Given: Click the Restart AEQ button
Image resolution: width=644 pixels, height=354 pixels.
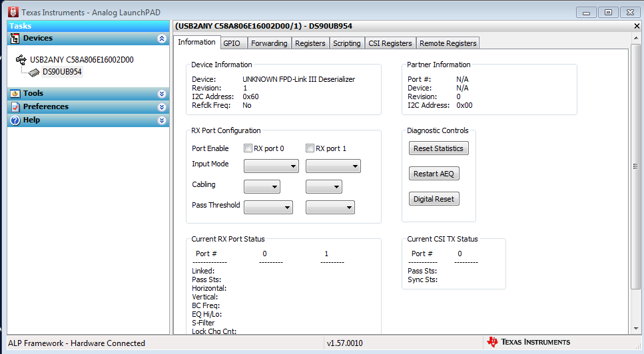Looking at the screenshot, I should click(434, 174).
